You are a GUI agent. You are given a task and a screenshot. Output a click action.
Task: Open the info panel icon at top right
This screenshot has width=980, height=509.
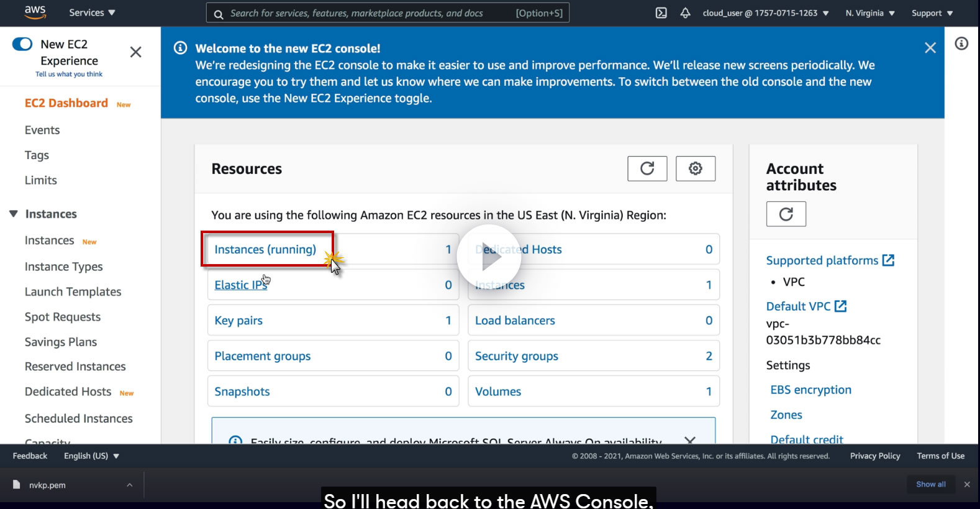961,44
